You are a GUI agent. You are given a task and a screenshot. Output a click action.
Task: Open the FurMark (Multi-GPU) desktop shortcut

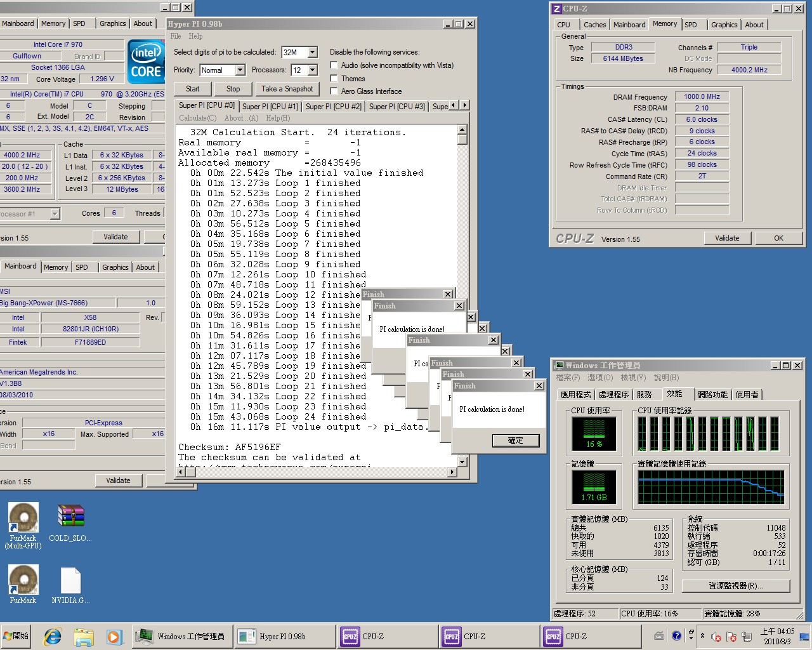pyautogui.click(x=23, y=526)
